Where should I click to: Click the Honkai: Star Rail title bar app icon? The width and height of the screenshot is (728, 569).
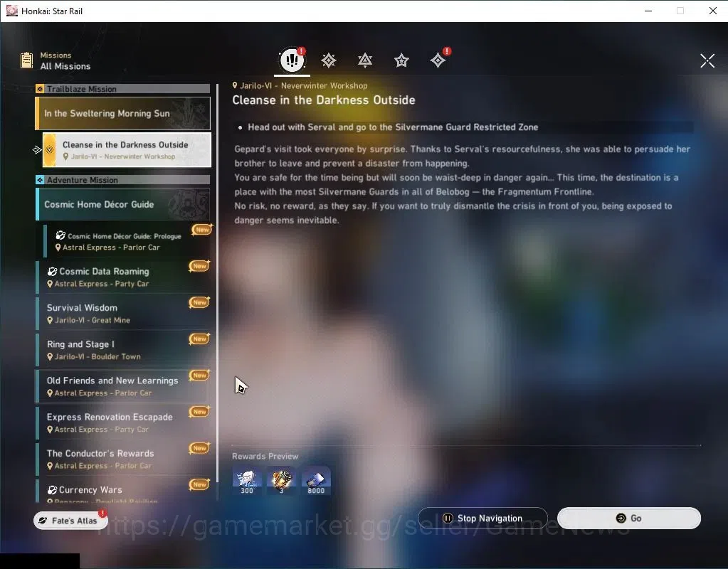[11, 11]
